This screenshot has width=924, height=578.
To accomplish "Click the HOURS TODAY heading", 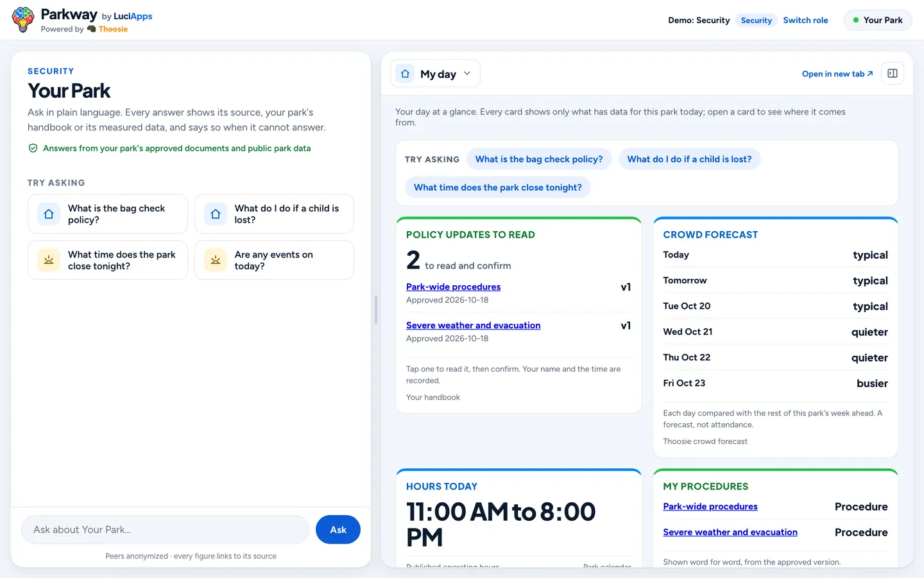I will pos(441,487).
